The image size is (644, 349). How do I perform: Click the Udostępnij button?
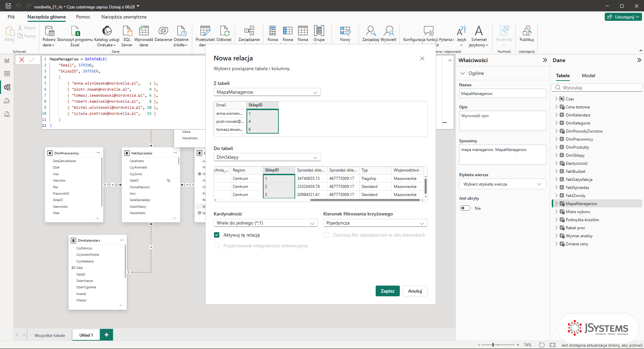[624, 17]
